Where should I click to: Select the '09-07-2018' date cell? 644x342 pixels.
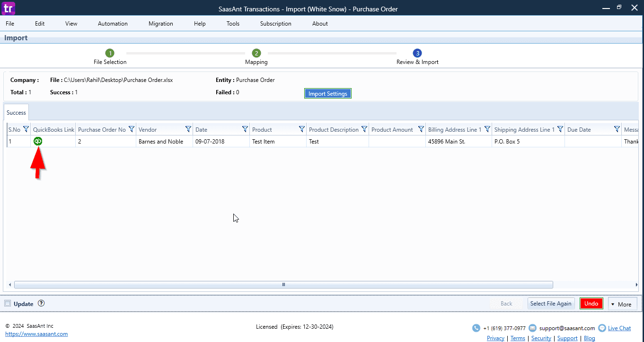coord(221,141)
